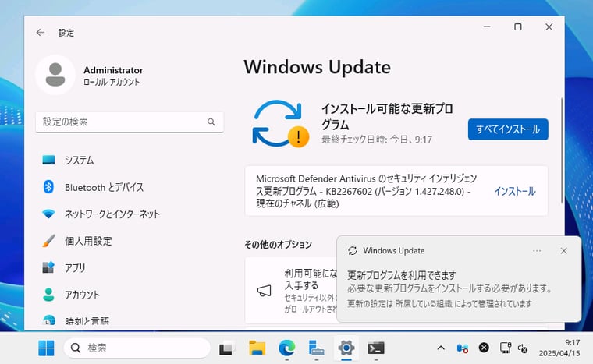The height and width of the screenshot is (364, 593).
Task: Click すべてインストール button
Action: coord(508,129)
